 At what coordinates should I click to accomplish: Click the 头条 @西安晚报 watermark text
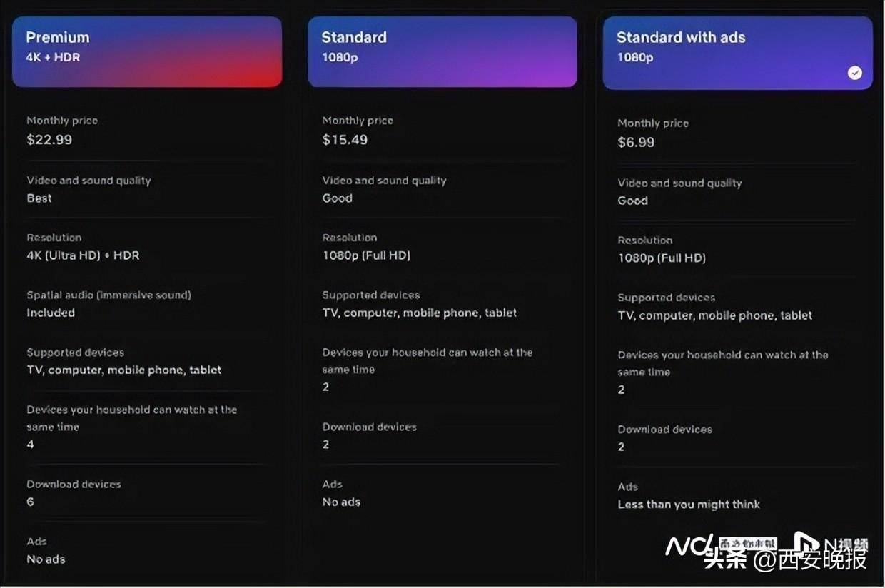(x=785, y=560)
